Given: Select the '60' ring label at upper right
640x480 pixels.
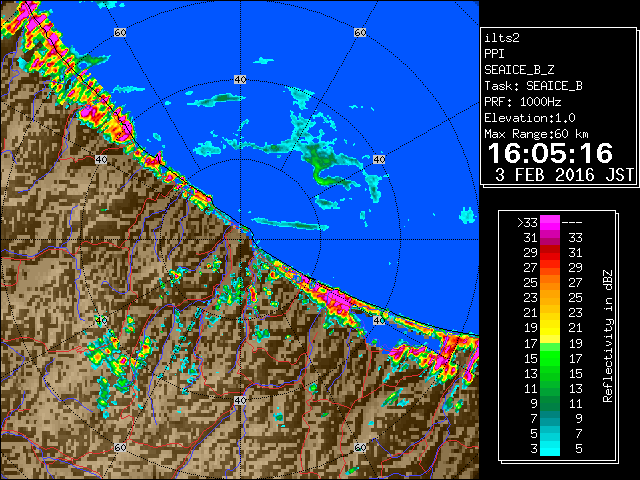Looking at the screenshot, I should [x=360, y=32].
